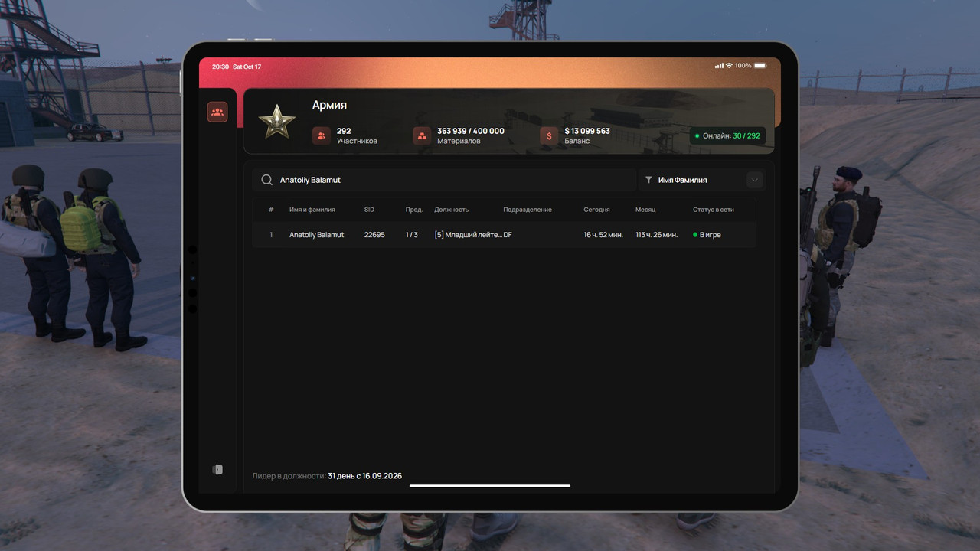Click division cell DF
Viewport: 980px width, 551px height.
508,235
